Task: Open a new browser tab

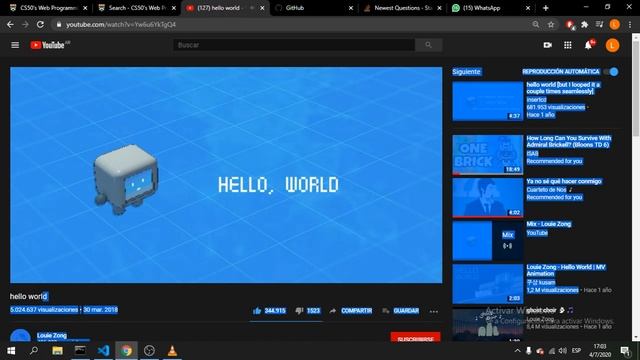Action: click(546, 8)
